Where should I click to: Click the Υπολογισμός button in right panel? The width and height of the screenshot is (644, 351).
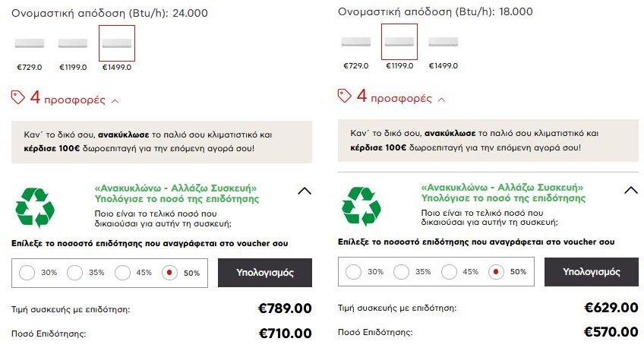[592, 272]
